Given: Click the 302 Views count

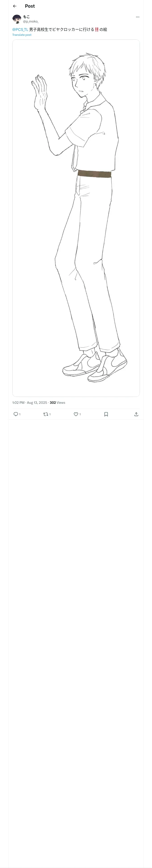Looking at the screenshot, I should coord(57,403).
